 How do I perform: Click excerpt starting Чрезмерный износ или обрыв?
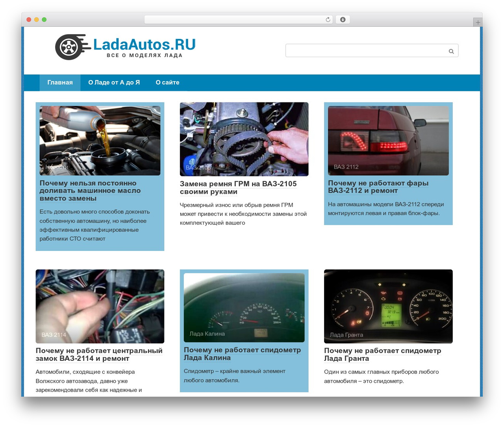pos(243,214)
